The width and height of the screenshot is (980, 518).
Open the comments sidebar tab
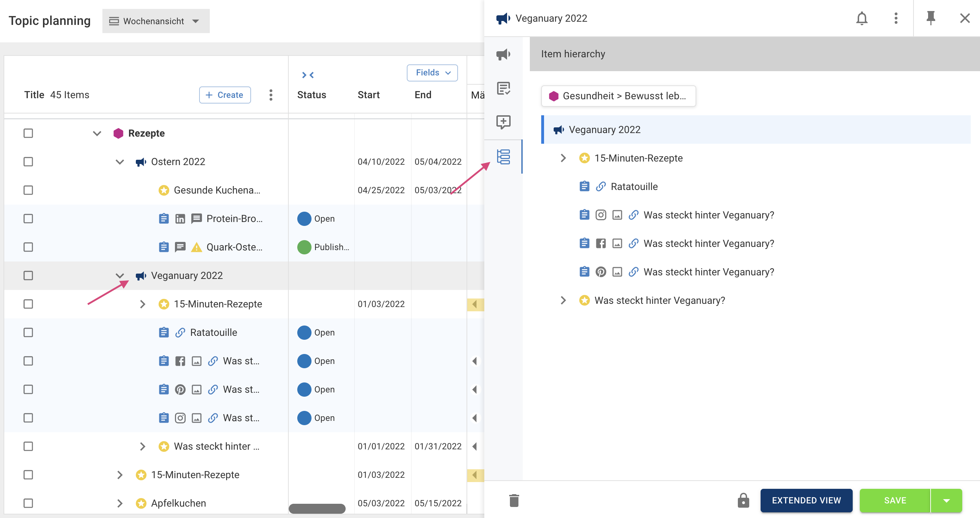point(503,122)
